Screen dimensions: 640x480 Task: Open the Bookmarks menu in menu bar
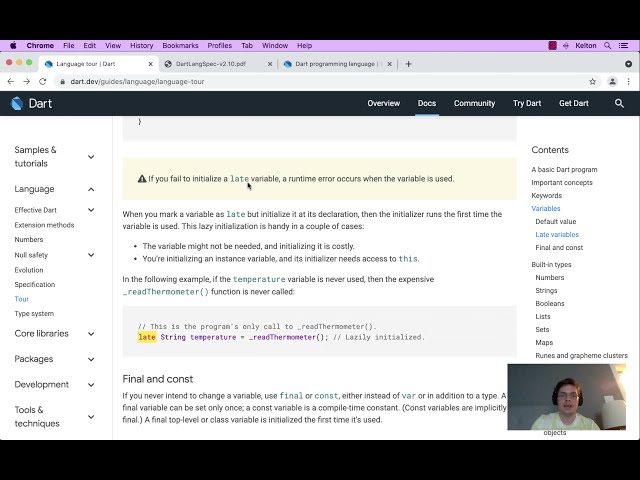[x=180, y=45]
